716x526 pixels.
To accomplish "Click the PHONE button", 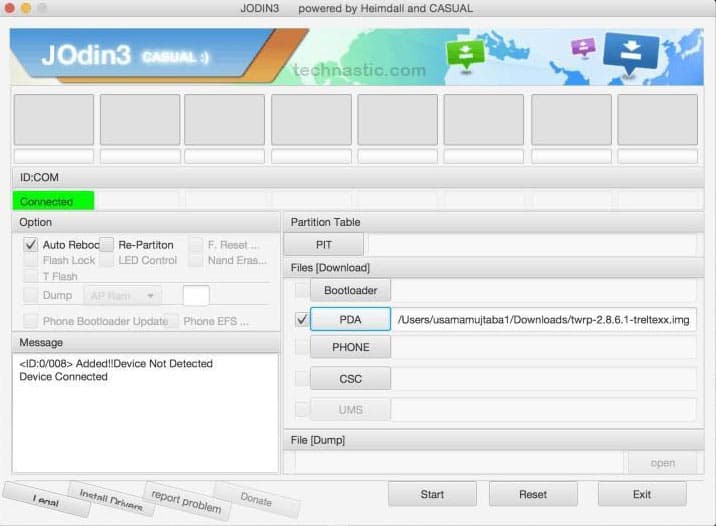I will (350, 347).
